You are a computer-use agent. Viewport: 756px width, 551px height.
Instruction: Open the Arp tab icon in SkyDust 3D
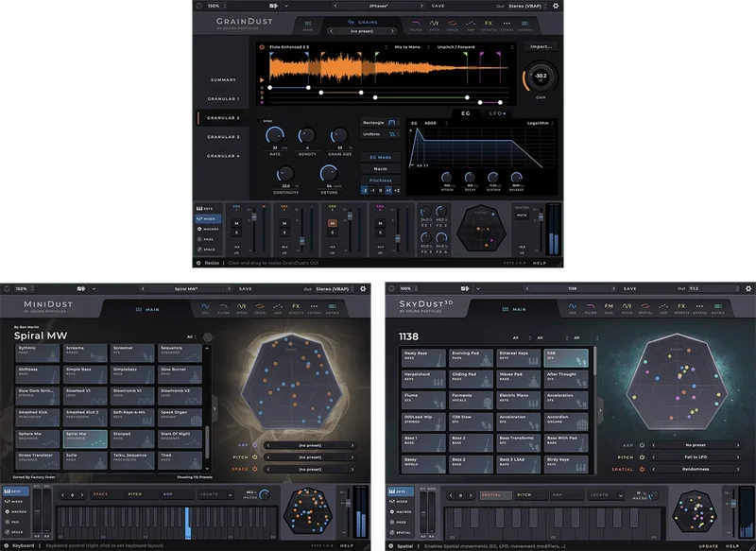(663, 308)
